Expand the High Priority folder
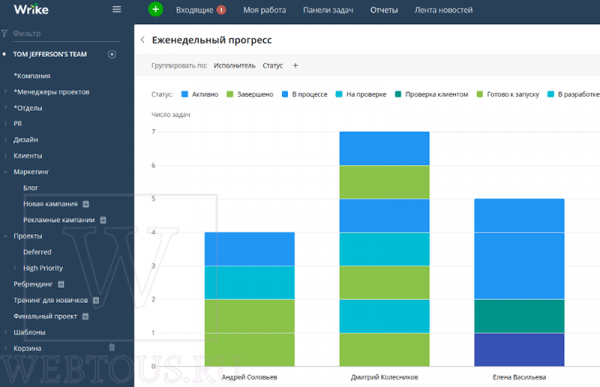Screen dimensions: 600x387 click(15, 268)
